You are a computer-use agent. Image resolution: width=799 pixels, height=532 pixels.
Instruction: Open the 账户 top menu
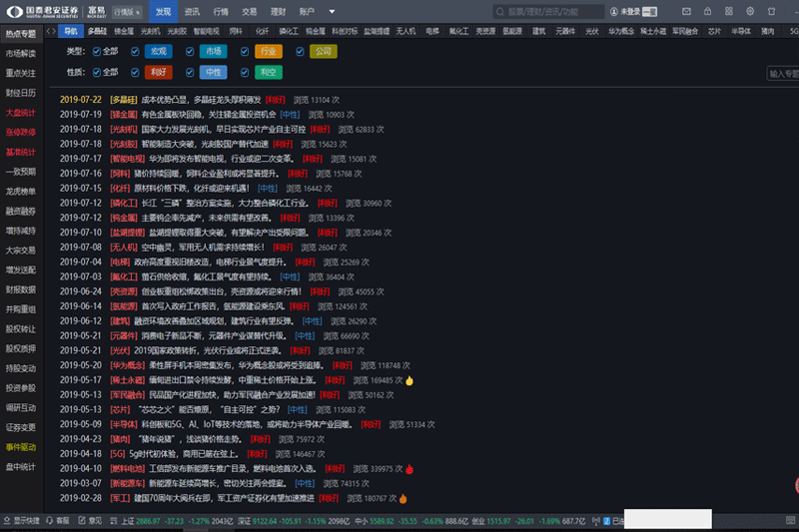[307, 11]
